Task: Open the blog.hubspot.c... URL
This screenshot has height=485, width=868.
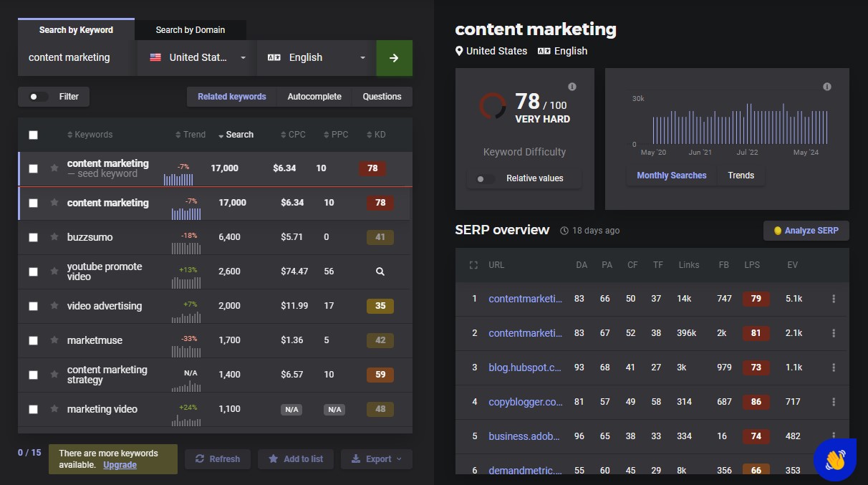Action: (526, 368)
